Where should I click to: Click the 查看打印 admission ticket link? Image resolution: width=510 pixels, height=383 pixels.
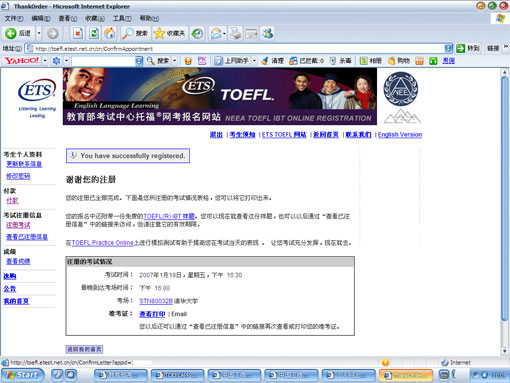(152, 314)
